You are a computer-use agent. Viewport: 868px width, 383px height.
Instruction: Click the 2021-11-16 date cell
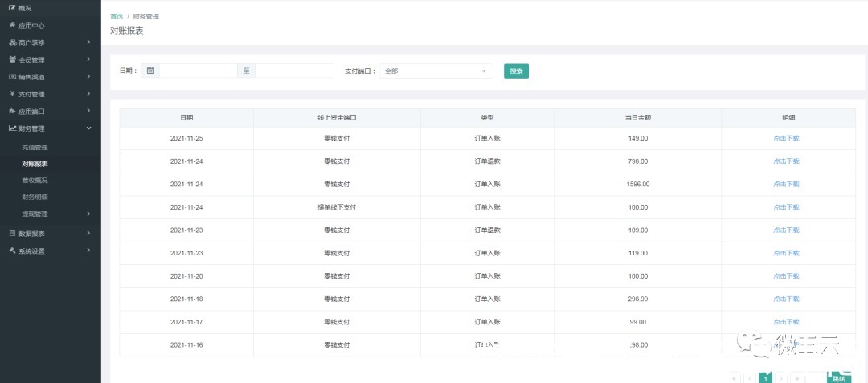[186, 345]
